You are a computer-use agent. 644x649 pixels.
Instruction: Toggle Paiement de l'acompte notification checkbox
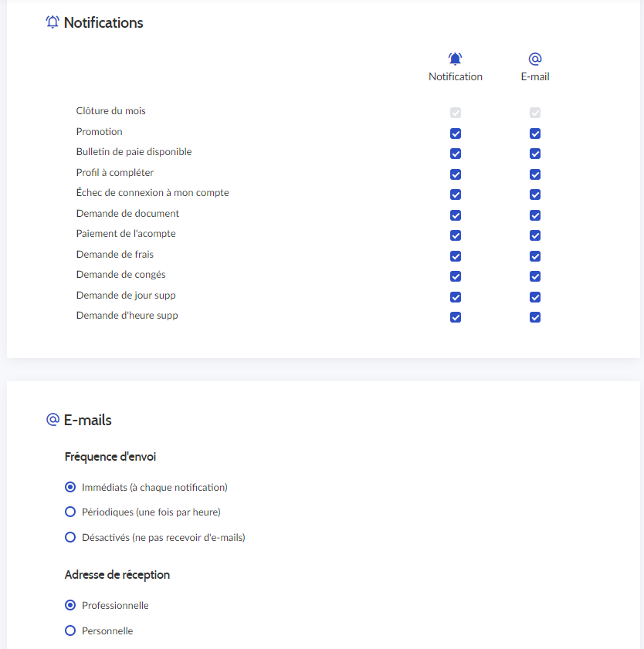455,235
